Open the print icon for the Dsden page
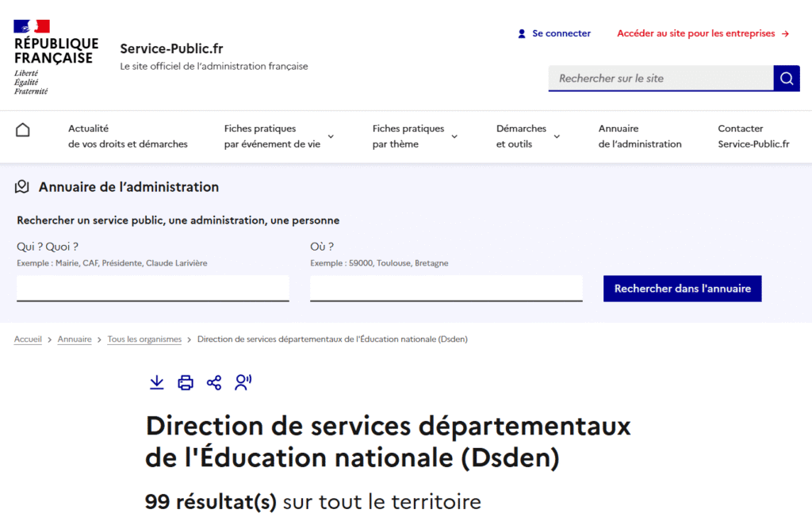Screen dimensions: 812x521 click(x=185, y=382)
